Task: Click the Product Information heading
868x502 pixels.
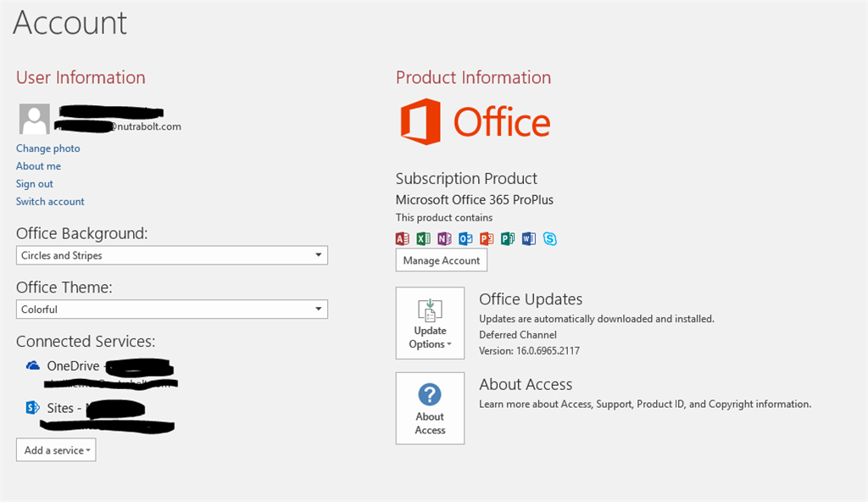Action: [473, 77]
